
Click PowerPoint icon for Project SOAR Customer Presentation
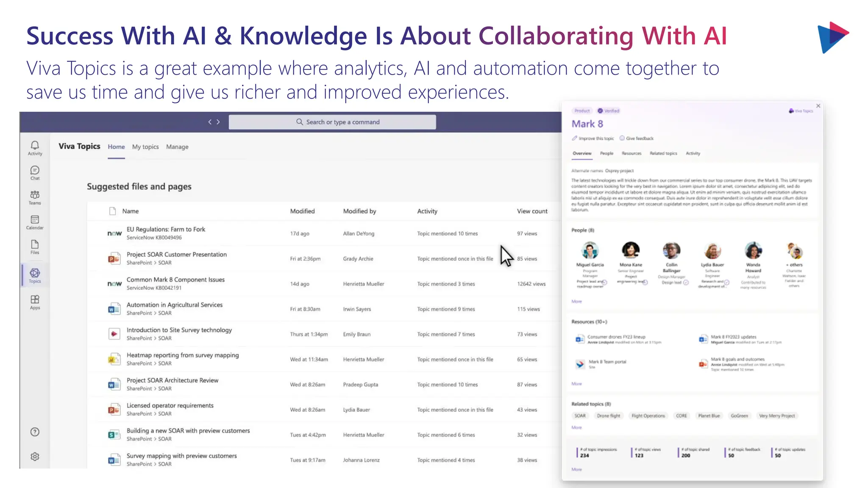click(x=114, y=258)
